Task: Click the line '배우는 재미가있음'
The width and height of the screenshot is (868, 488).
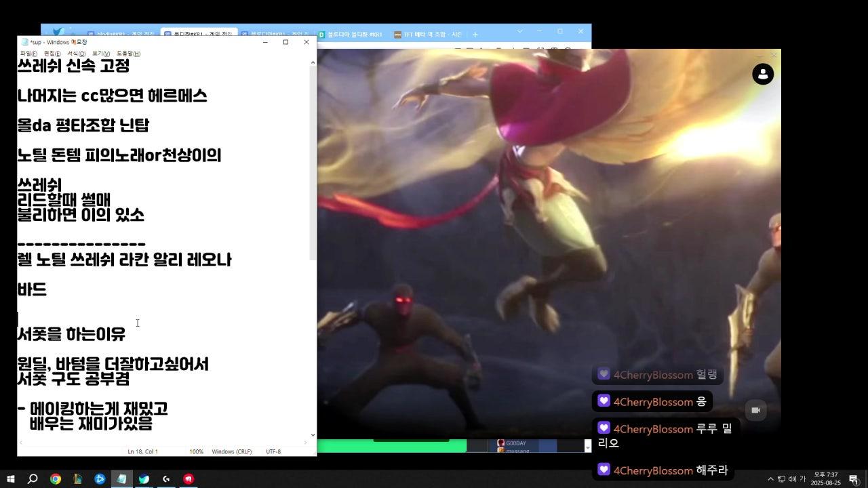Action: click(91, 424)
